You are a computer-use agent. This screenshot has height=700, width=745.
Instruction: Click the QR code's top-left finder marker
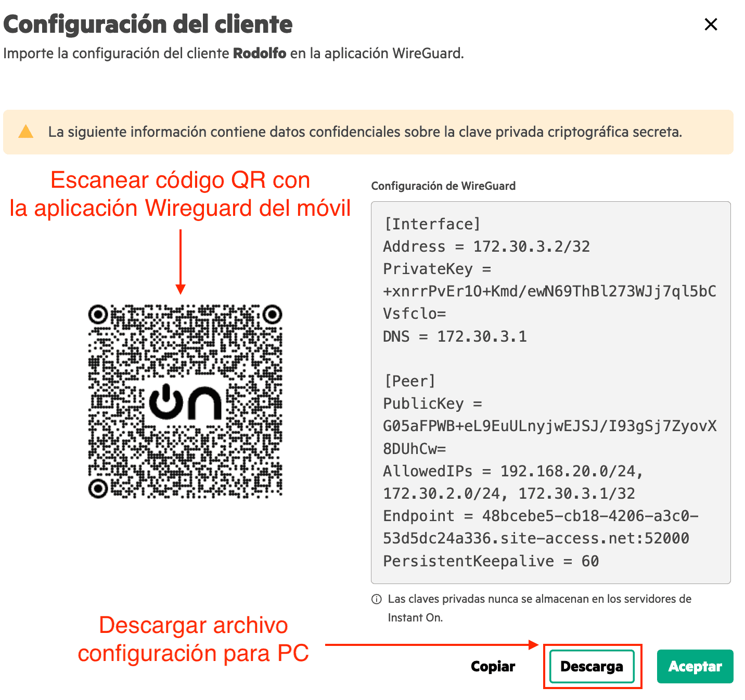coord(97,314)
